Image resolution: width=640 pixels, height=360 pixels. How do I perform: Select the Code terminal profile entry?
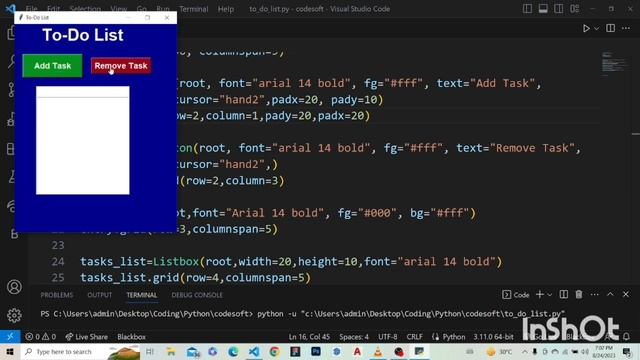pos(516,295)
